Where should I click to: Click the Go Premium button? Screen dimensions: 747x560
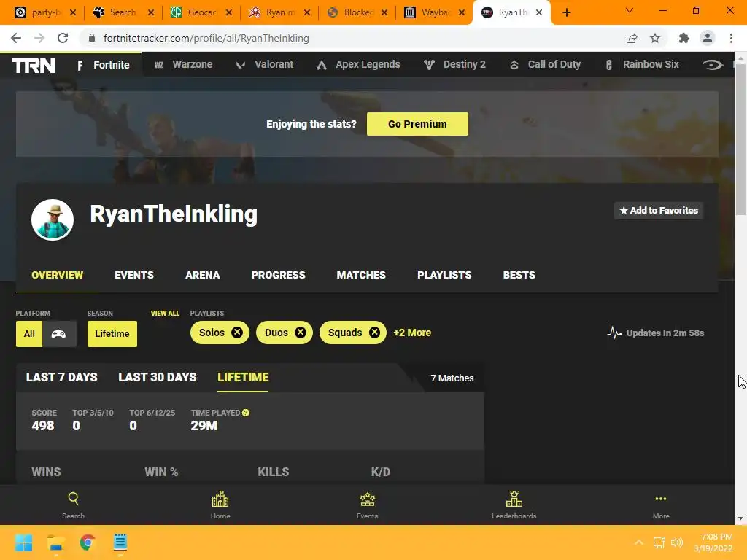click(x=417, y=124)
